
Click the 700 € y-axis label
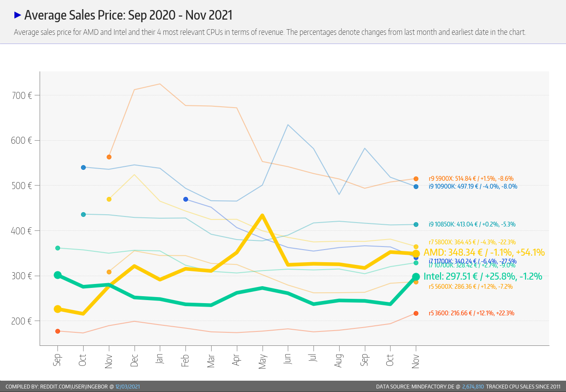[21, 95]
